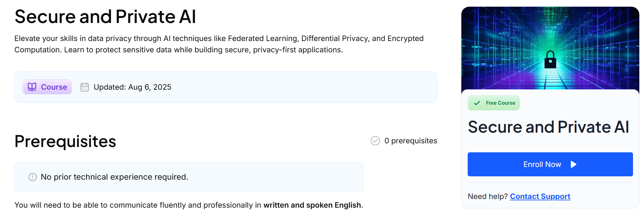The width and height of the screenshot is (644, 214).
Task: Click the green checkmark in Free Course badge
Action: tap(477, 103)
